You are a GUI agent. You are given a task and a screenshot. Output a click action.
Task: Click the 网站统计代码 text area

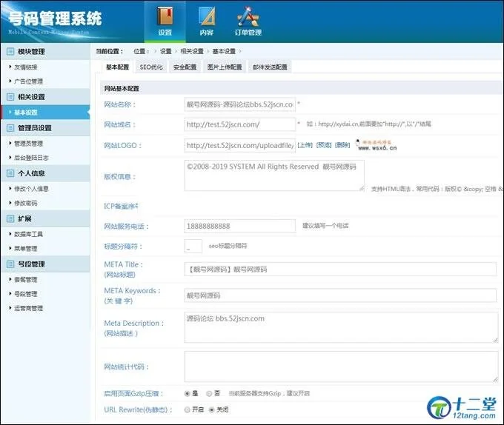pyautogui.click(x=340, y=366)
